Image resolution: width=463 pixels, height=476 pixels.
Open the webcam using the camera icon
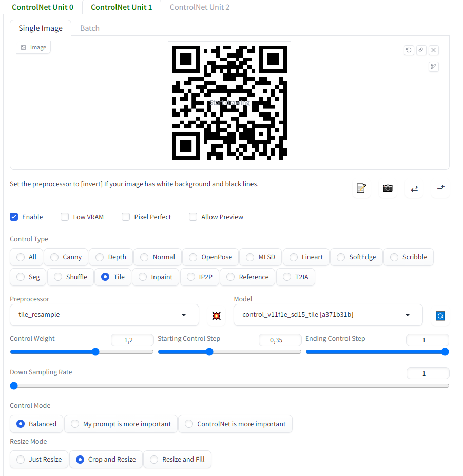pyautogui.click(x=388, y=188)
